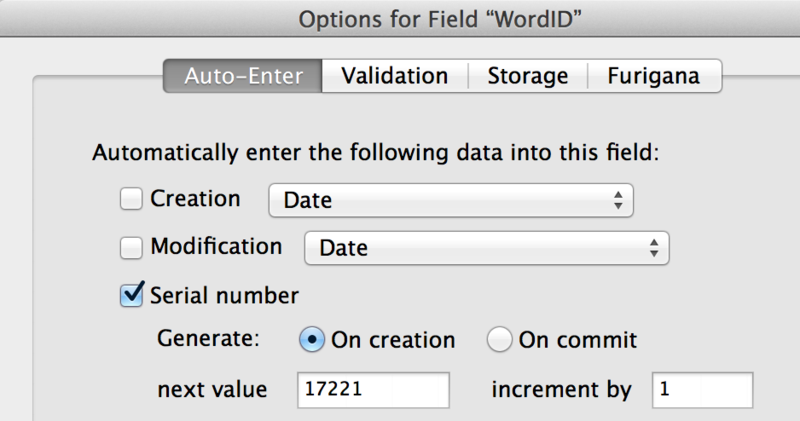
Task: Choose the On commit radio option
Action: tap(499, 340)
